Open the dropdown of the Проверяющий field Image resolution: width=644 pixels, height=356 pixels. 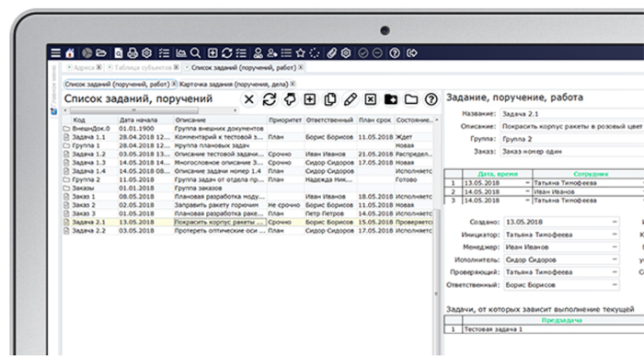(x=615, y=272)
